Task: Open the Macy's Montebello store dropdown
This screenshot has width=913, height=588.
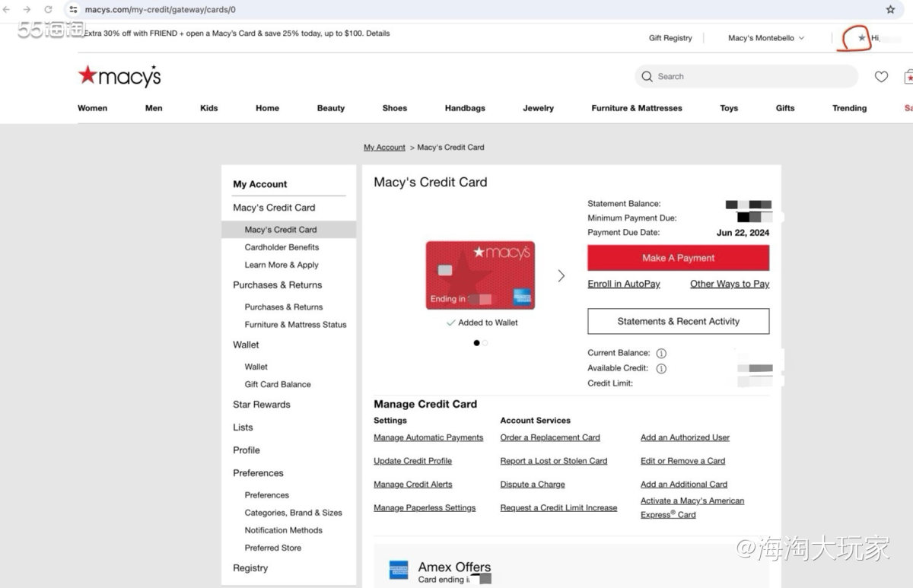Action: 765,37
